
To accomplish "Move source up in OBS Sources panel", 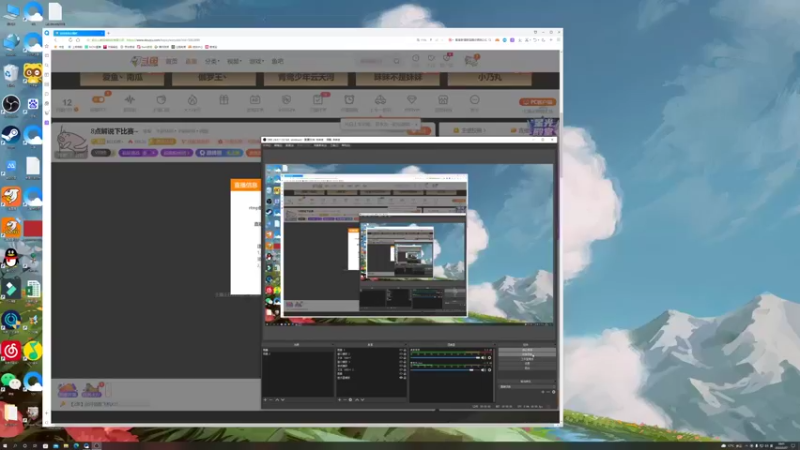I will click(357, 399).
